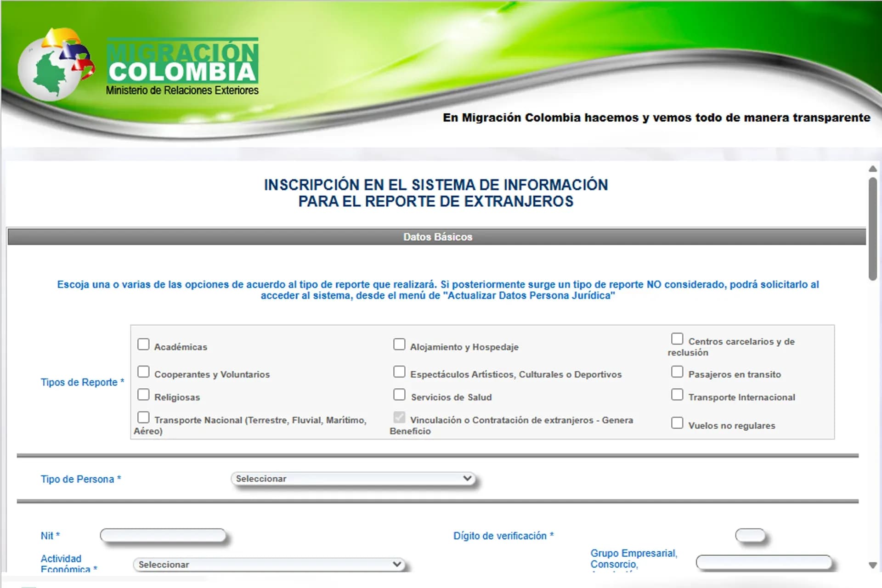Click the scrollbar up arrow
The height and width of the screenshot is (588, 882).
tap(873, 169)
